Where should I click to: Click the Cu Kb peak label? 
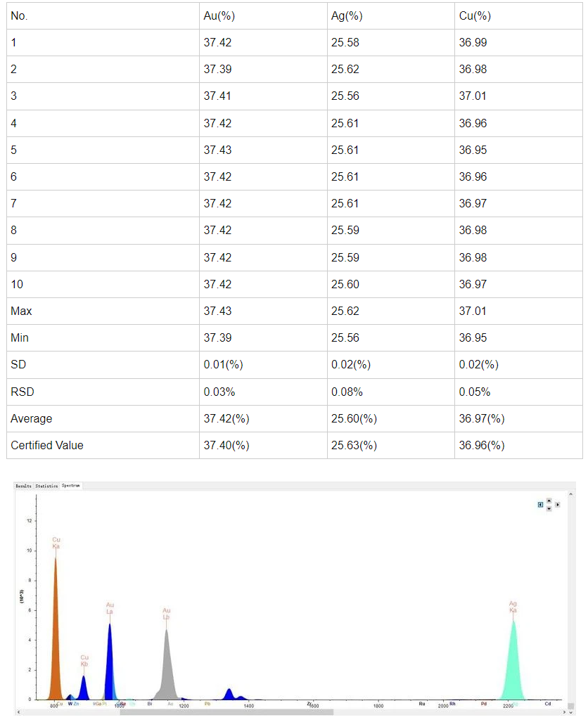[84, 661]
